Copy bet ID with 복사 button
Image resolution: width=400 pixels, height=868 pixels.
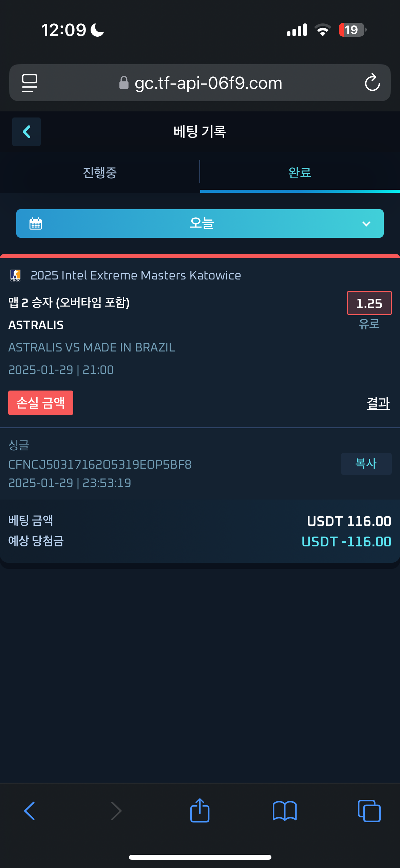click(366, 464)
